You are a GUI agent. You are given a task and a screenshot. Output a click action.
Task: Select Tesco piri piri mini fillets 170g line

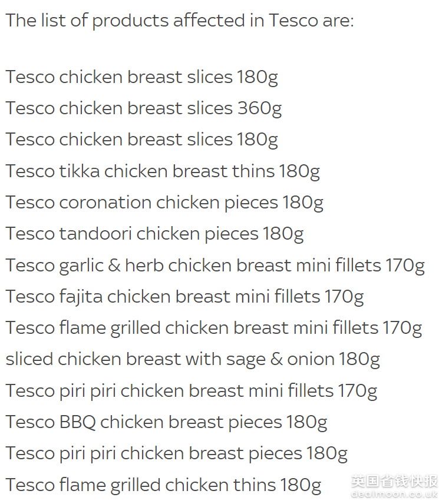192,391
